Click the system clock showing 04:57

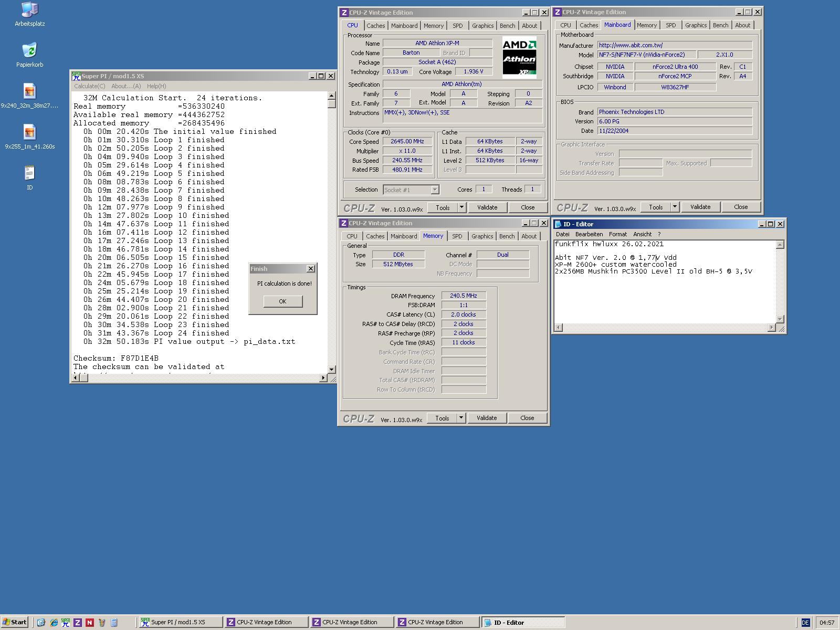(826, 623)
